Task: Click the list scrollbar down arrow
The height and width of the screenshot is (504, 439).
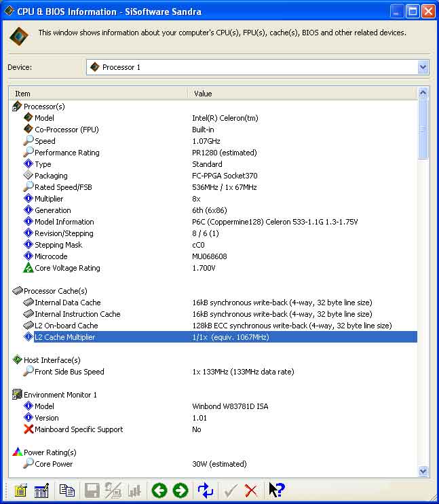Action: 423,471
